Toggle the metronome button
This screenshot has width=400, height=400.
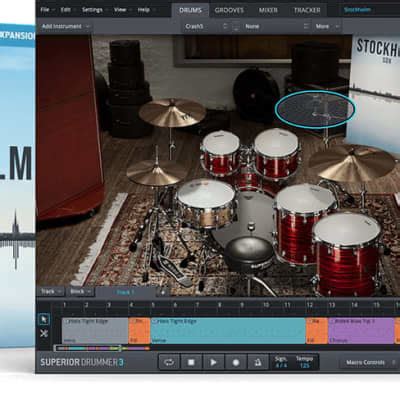(x=258, y=362)
